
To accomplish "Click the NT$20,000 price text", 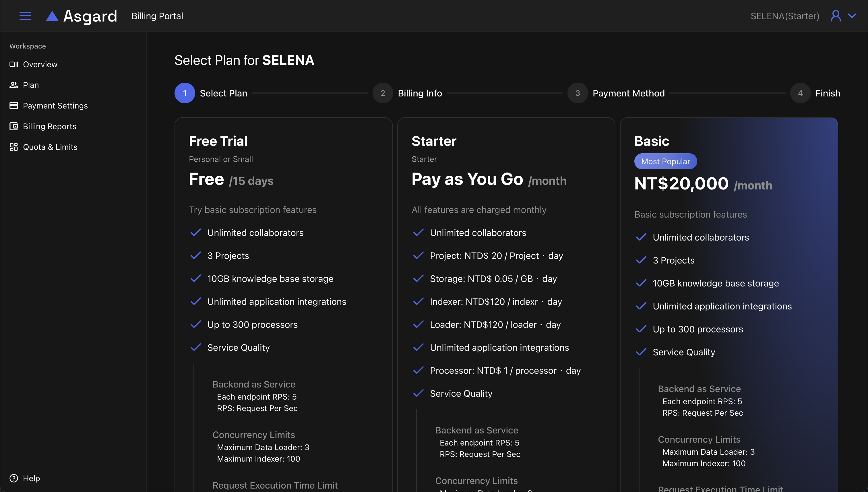I will 681,183.
